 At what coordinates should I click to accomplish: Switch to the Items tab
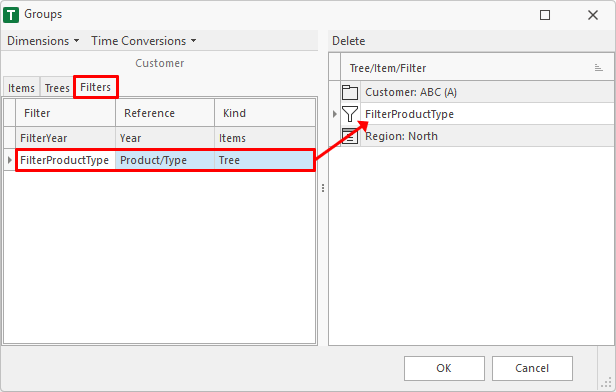(21, 88)
